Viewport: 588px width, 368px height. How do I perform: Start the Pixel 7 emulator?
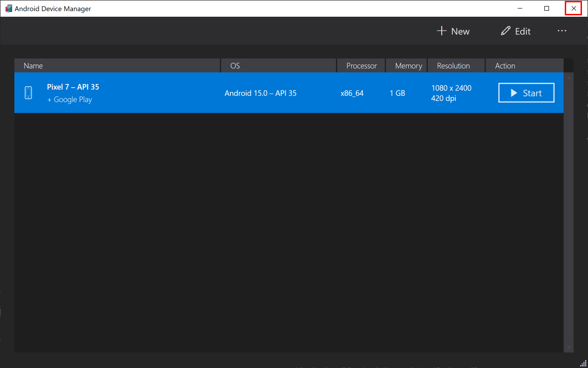point(526,92)
